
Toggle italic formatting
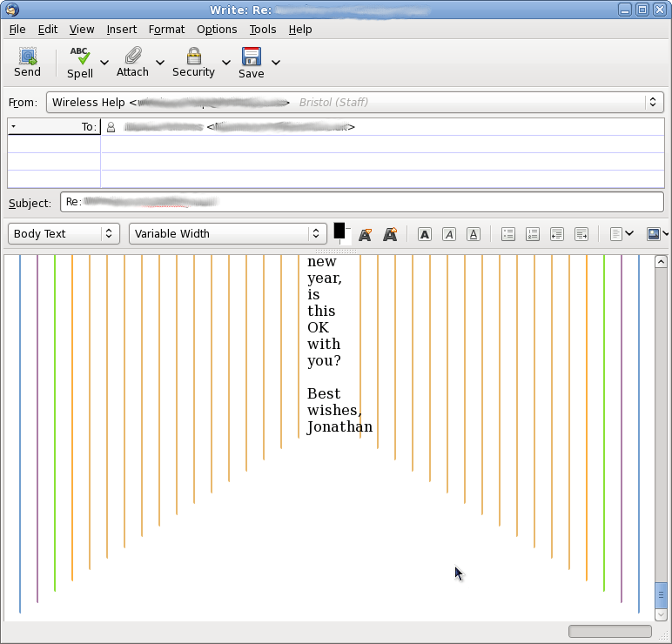click(x=448, y=234)
